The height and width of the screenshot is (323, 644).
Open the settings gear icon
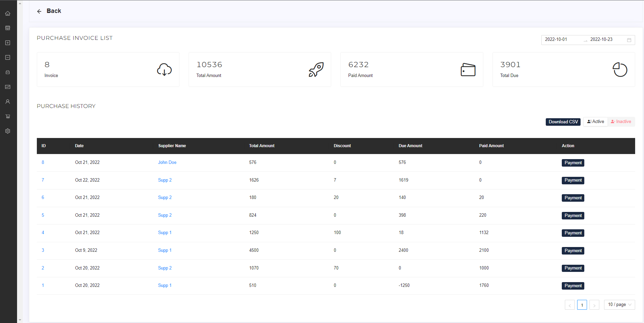(8, 131)
